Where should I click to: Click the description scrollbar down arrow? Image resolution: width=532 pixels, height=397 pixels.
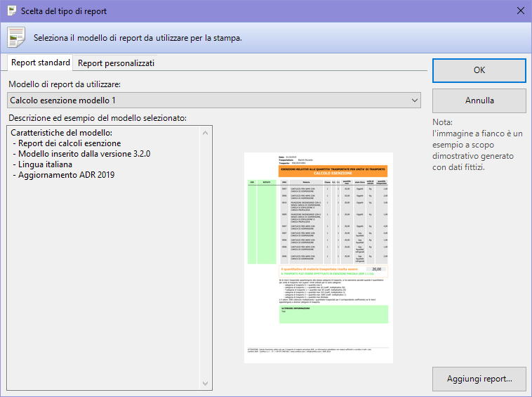(x=206, y=384)
